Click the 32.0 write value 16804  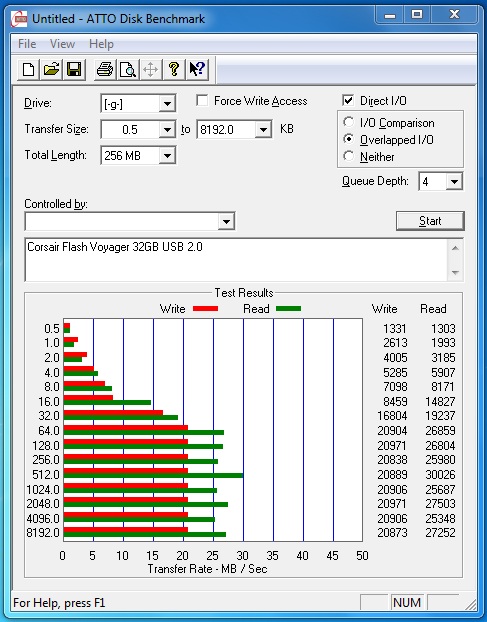pos(392,415)
